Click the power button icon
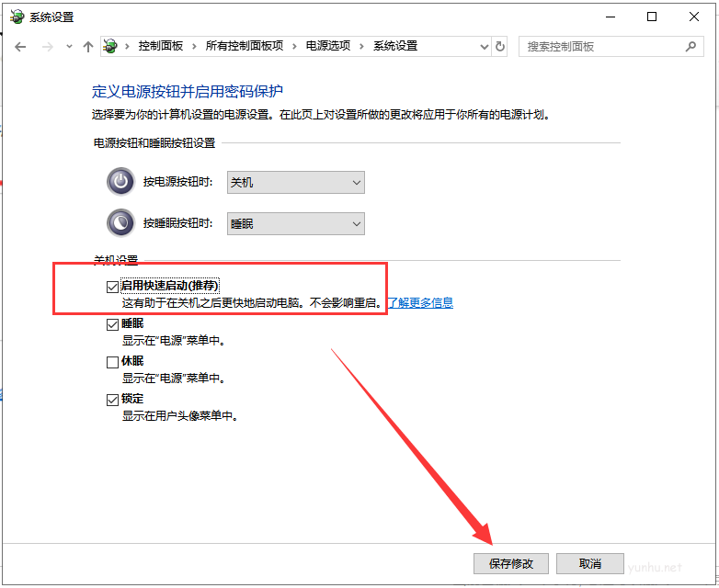719x588 pixels. point(120,182)
